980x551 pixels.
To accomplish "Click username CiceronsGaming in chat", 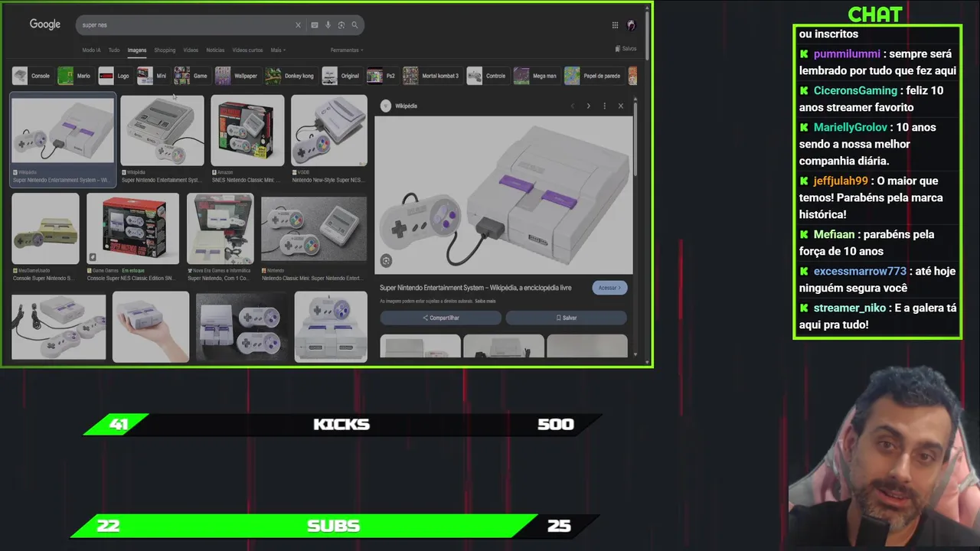I will coord(855,90).
